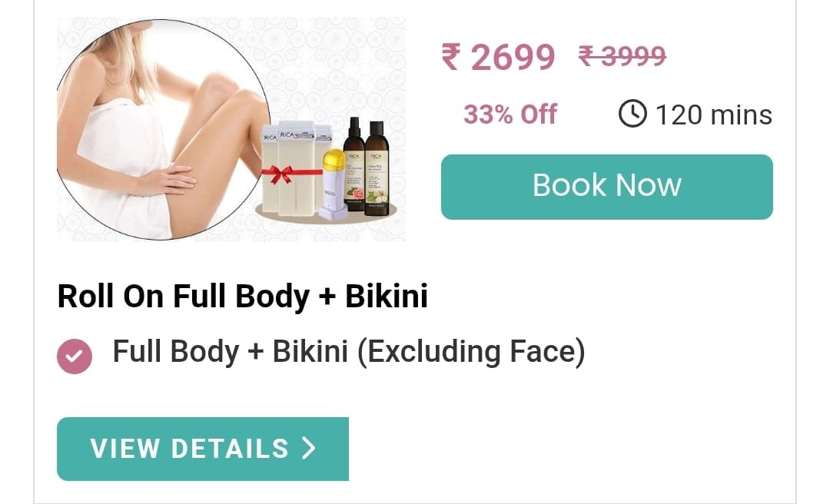Click the yellow wax heater in the image

pyautogui.click(x=334, y=184)
